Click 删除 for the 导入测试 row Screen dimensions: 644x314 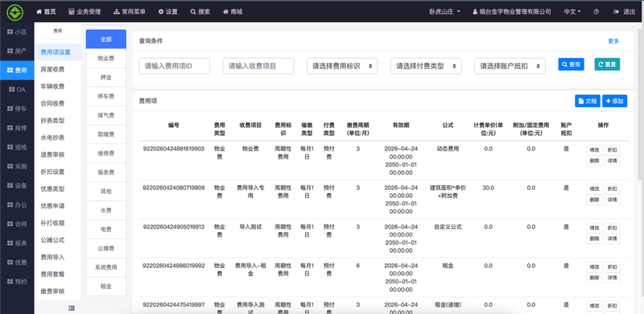pyautogui.click(x=594, y=239)
